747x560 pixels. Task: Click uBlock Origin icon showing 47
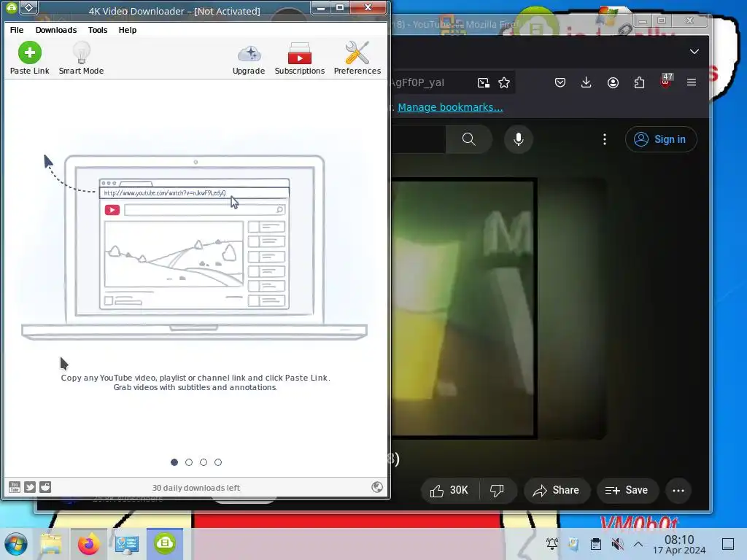(666, 81)
